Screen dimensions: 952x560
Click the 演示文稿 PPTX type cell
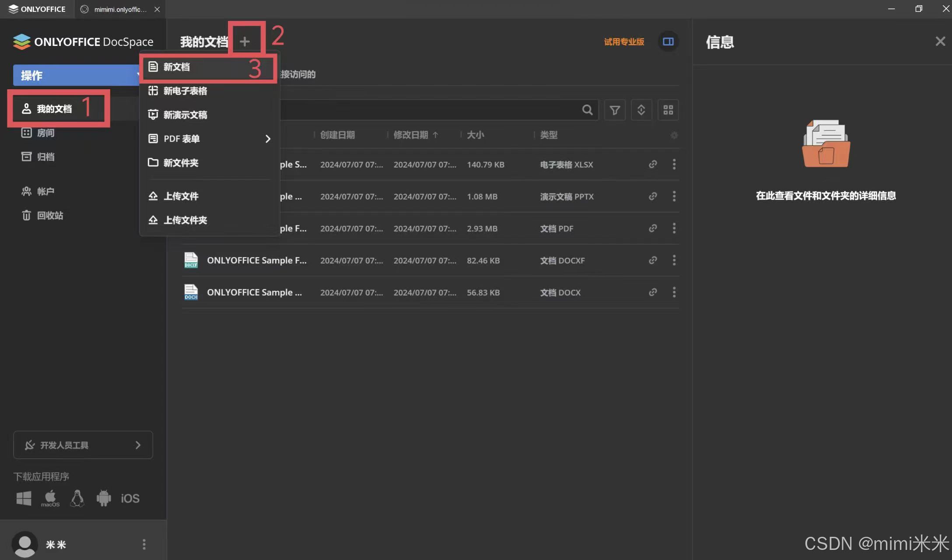[567, 196]
